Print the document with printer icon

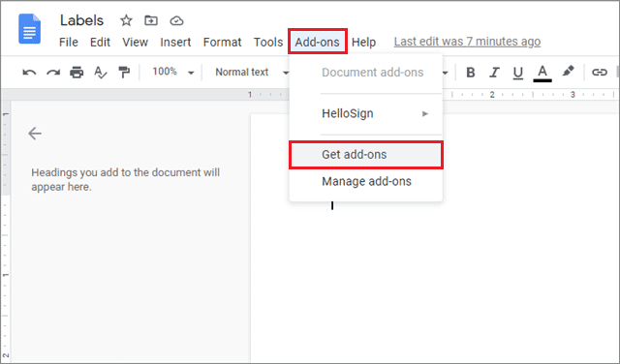tap(77, 73)
